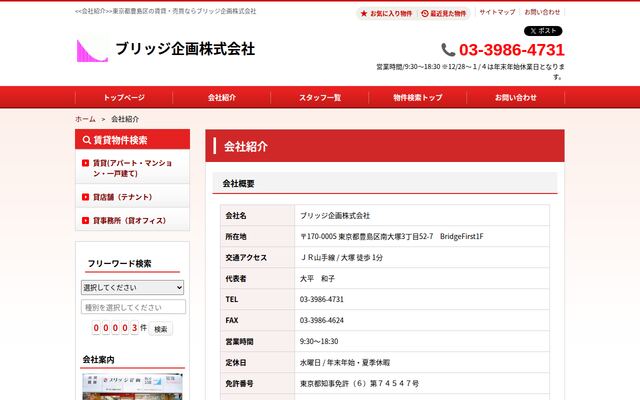
Task: Click the address text 〒170-0005 東京都豊島区南大塚3丁目52-7
Action: coord(367,236)
